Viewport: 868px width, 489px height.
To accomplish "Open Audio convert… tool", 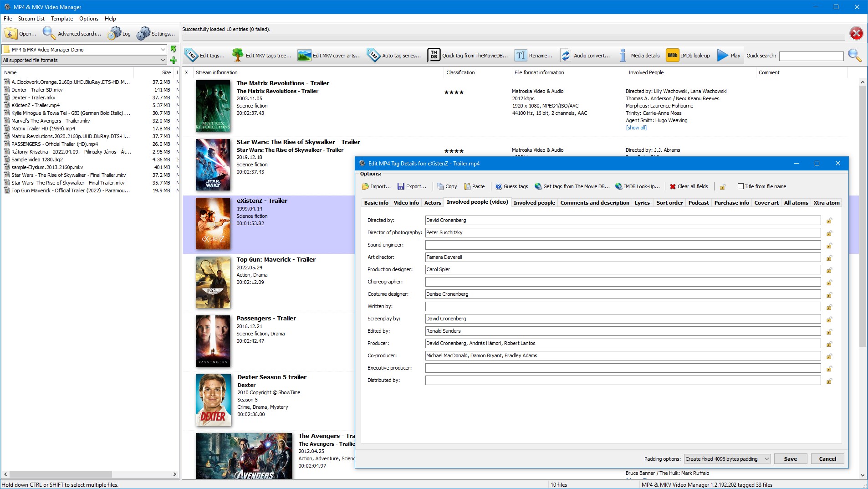I will point(585,55).
